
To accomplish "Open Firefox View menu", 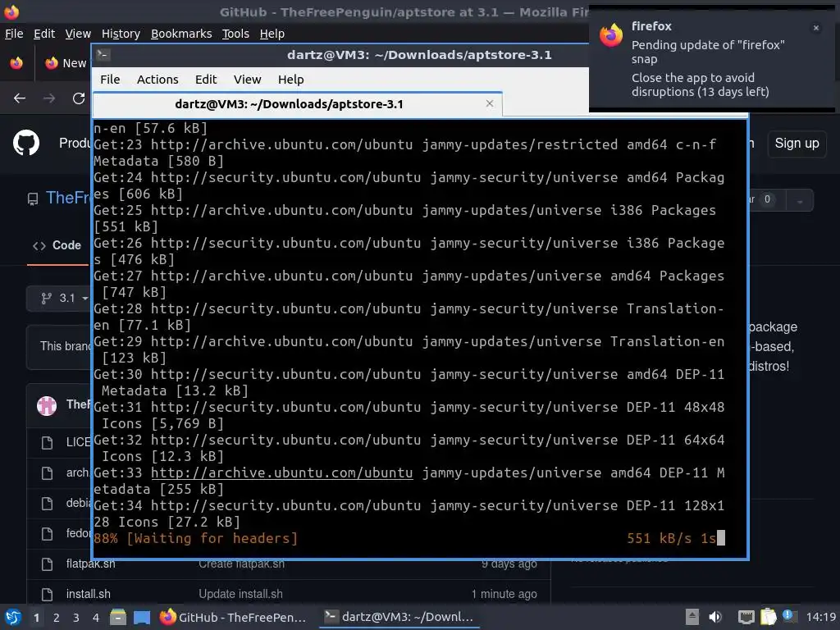I will [78, 34].
